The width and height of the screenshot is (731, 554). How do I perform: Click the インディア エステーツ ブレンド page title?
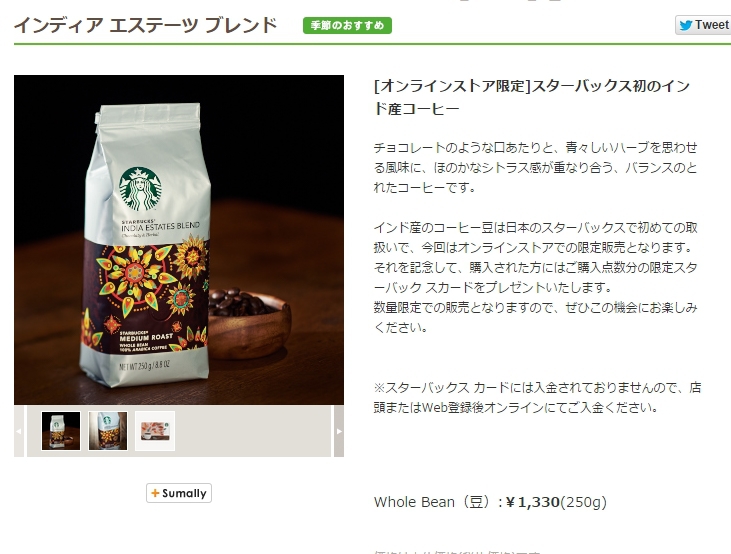[x=146, y=25]
